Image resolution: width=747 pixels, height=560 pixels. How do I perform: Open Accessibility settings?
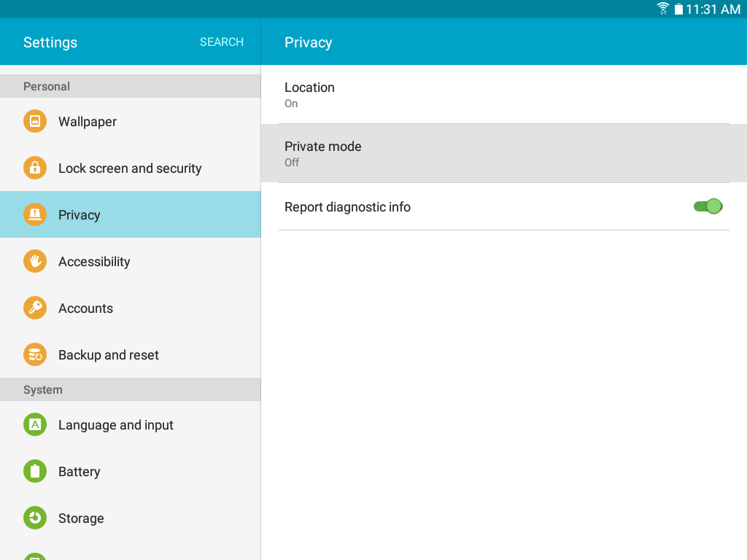coord(131,262)
